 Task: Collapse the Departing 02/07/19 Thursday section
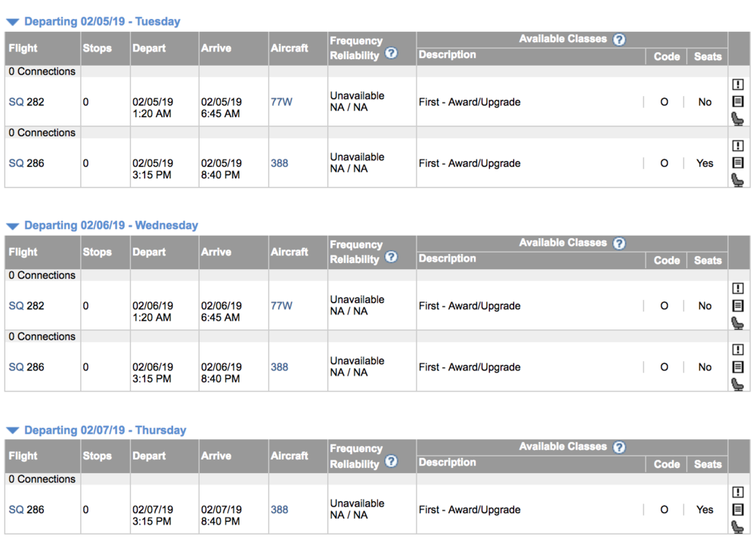tap(12, 431)
